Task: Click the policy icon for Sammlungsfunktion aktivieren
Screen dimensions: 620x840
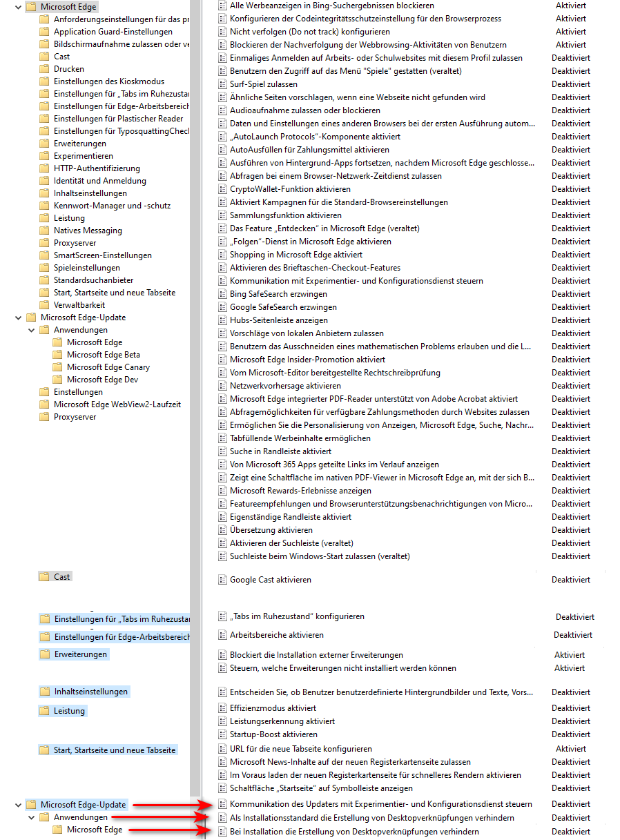Action: point(222,215)
